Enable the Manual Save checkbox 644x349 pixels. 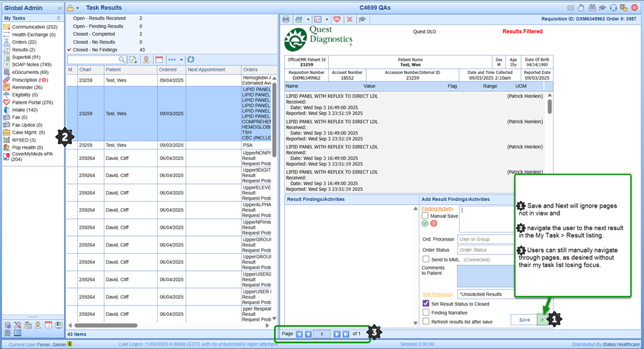coord(425,215)
